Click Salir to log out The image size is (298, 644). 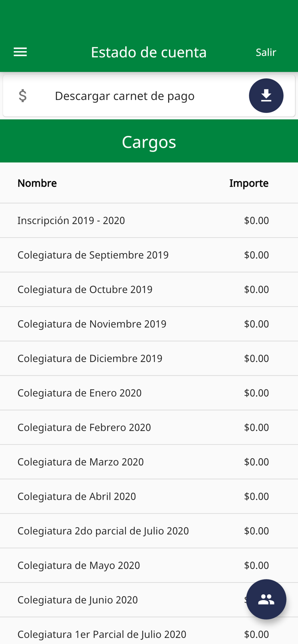[x=266, y=52]
